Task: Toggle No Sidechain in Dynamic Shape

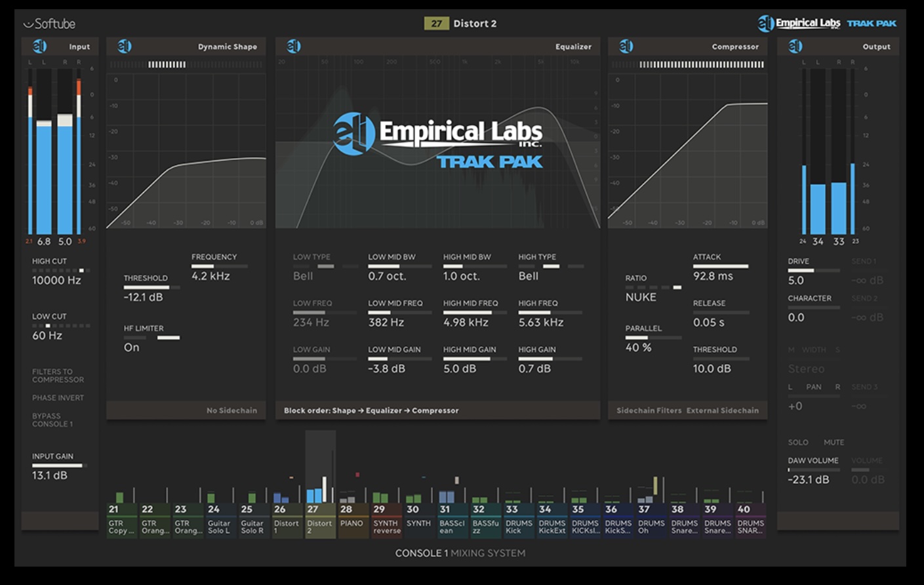Action: [x=231, y=411]
